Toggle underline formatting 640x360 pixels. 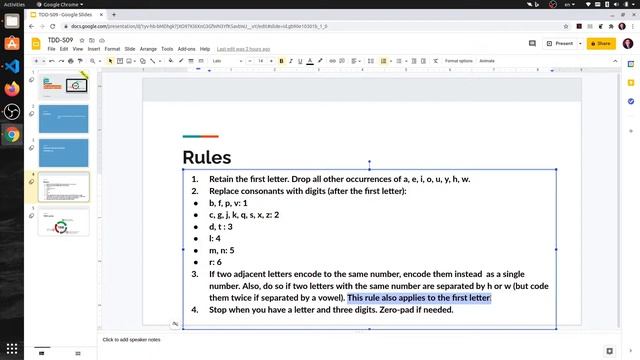(300, 61)
